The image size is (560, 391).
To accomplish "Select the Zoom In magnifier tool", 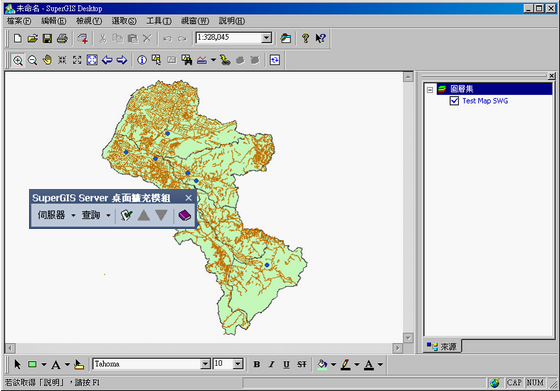I will click(18, 60).
